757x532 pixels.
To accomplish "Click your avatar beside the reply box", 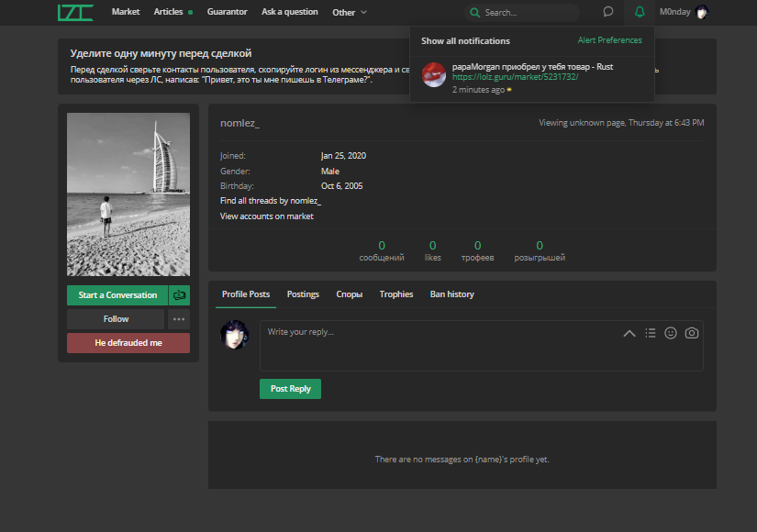I will coord(235,335).
